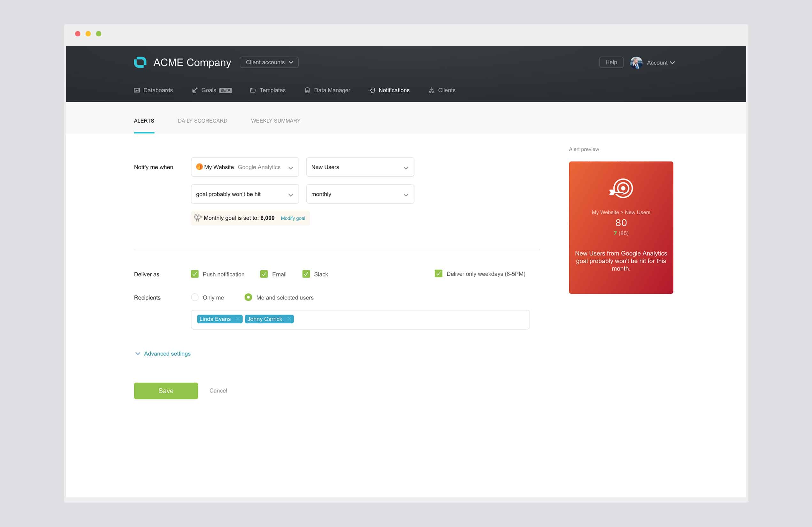Disable Deliver only weekdays option

click(x=438, y=274)
